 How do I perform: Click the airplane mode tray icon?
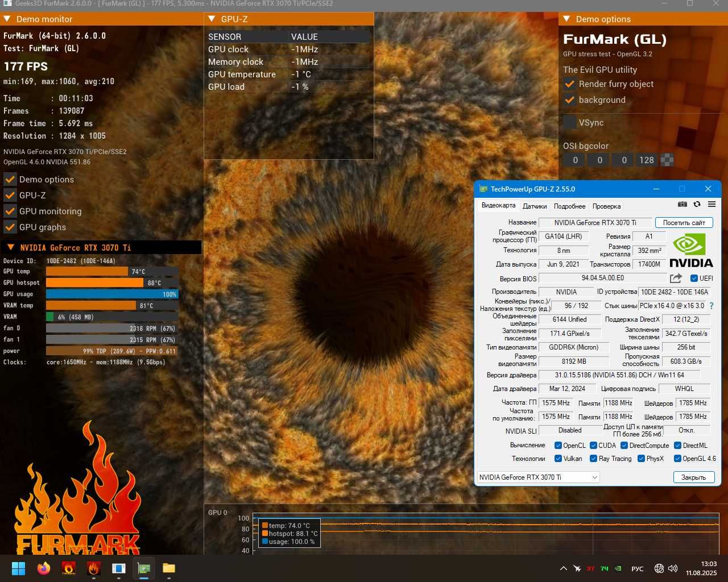tap(577, 568)
